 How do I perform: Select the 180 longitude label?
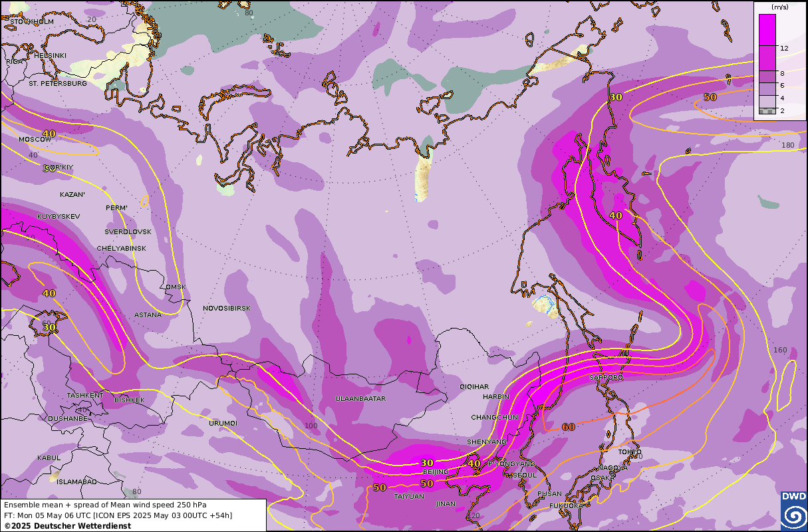(x=788, y=145)
